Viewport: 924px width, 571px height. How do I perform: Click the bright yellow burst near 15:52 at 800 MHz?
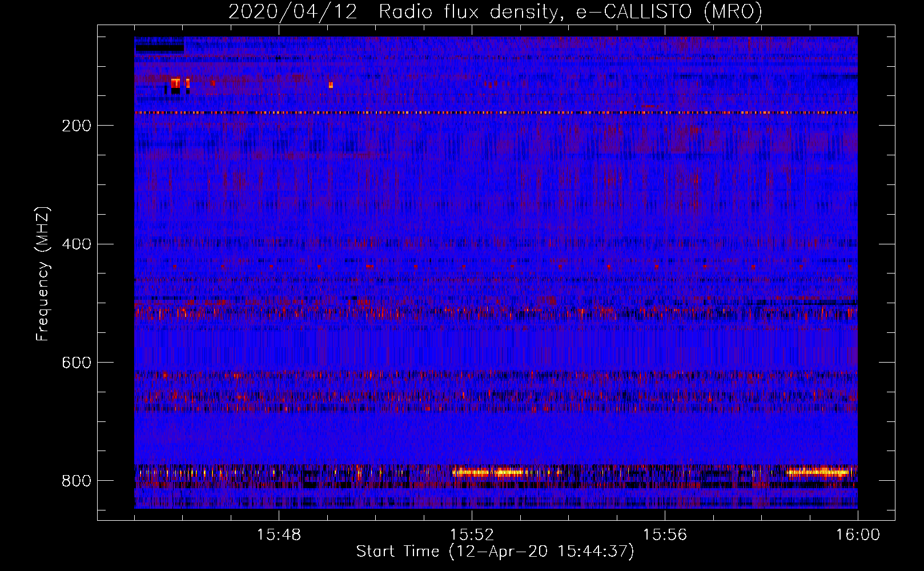tap(489, 472)
